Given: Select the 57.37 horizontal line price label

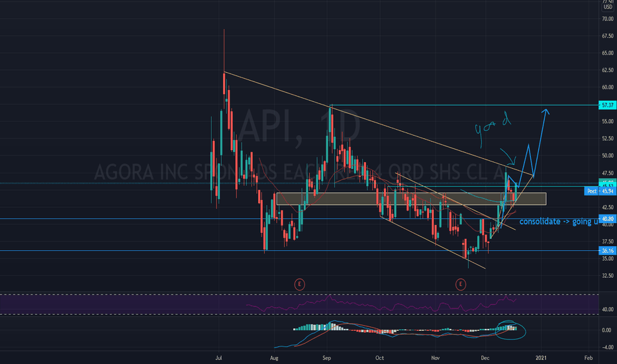Looking at the screenshot, I should pyautogui.click(x=607, y=105).
